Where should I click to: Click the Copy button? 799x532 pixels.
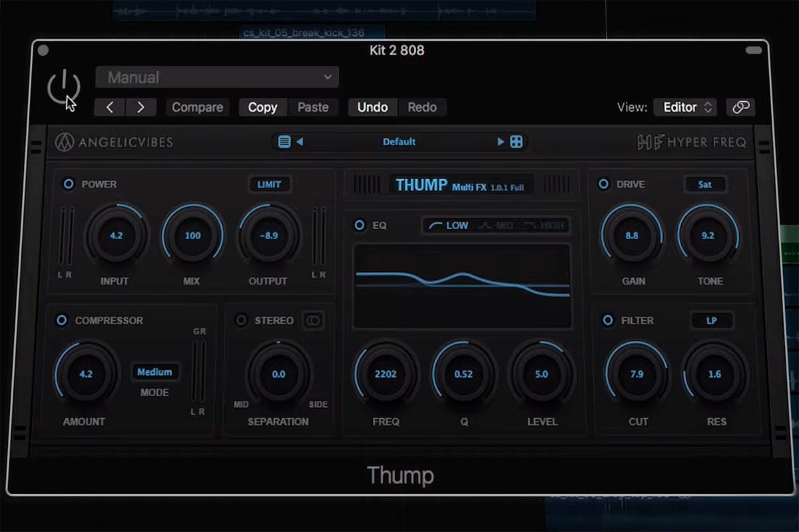[263, 107]
